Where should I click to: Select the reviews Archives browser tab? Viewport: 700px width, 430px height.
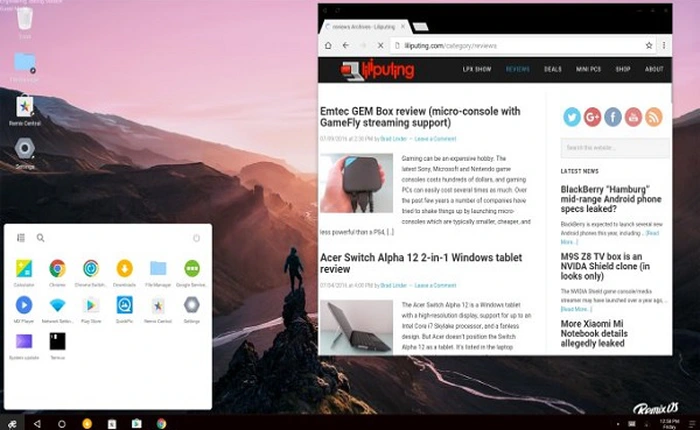pos(364,27)
